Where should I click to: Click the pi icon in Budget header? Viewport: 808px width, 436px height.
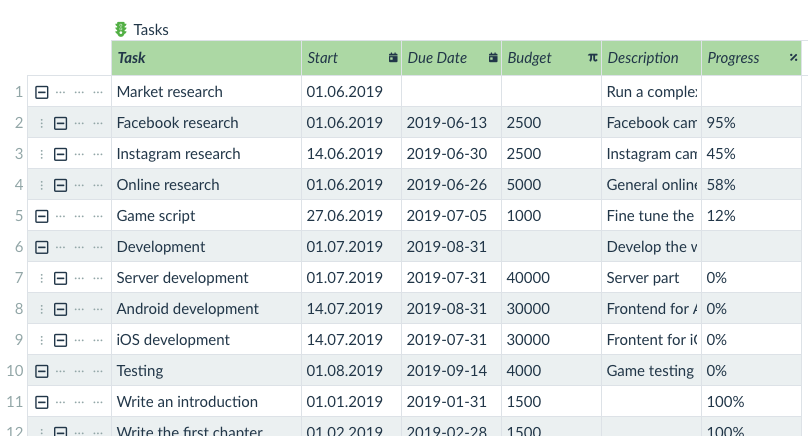593,58
